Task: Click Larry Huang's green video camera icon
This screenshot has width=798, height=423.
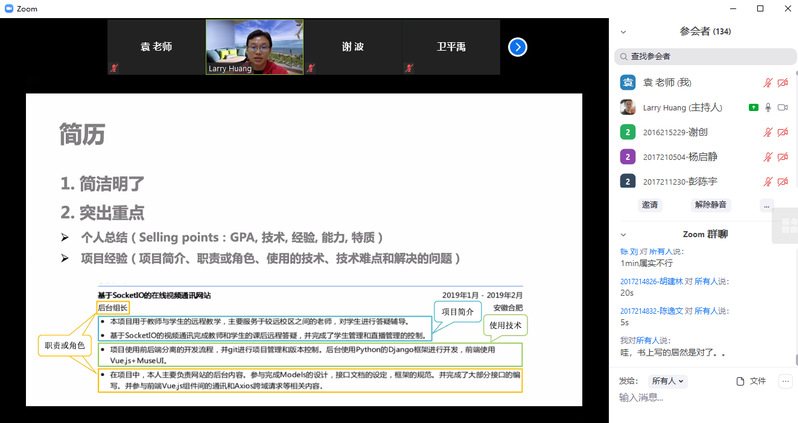Action: tap(753, 107)
